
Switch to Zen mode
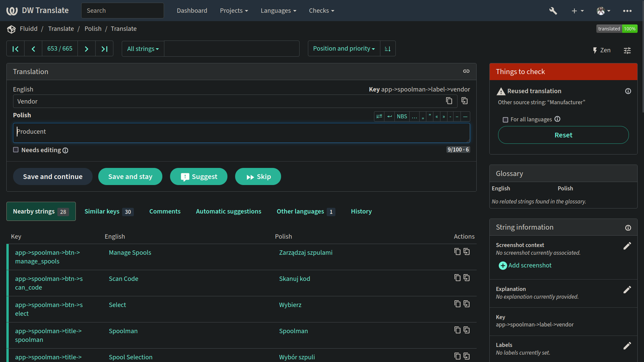point(601,50)
